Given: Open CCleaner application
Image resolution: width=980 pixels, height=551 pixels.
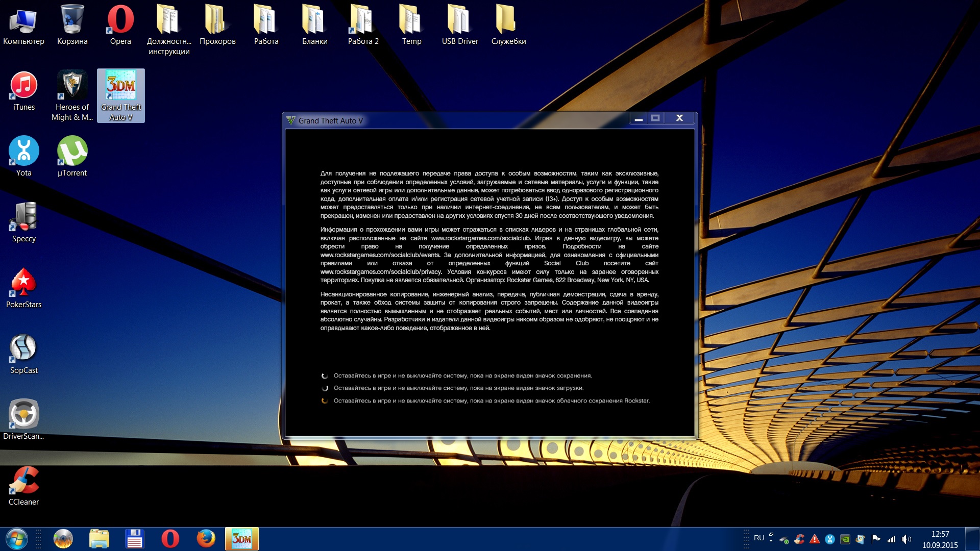Looking at the screenshot, I should click(24, 483).
